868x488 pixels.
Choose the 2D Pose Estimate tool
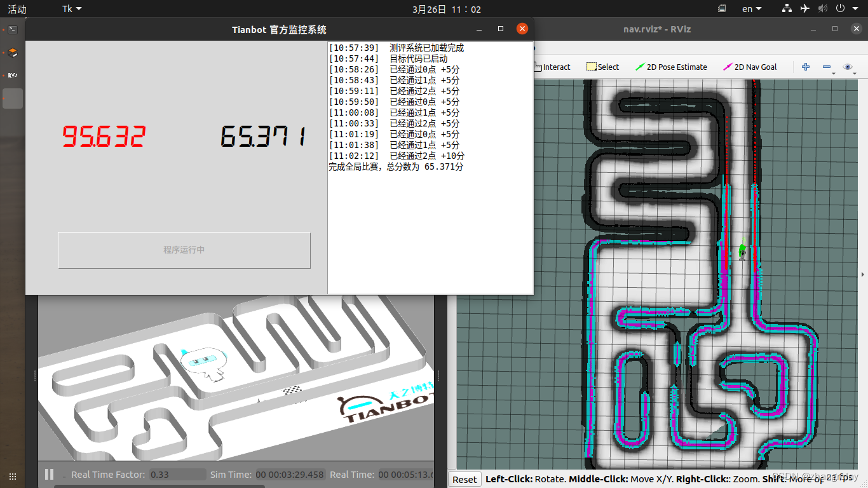coord(671,67)
